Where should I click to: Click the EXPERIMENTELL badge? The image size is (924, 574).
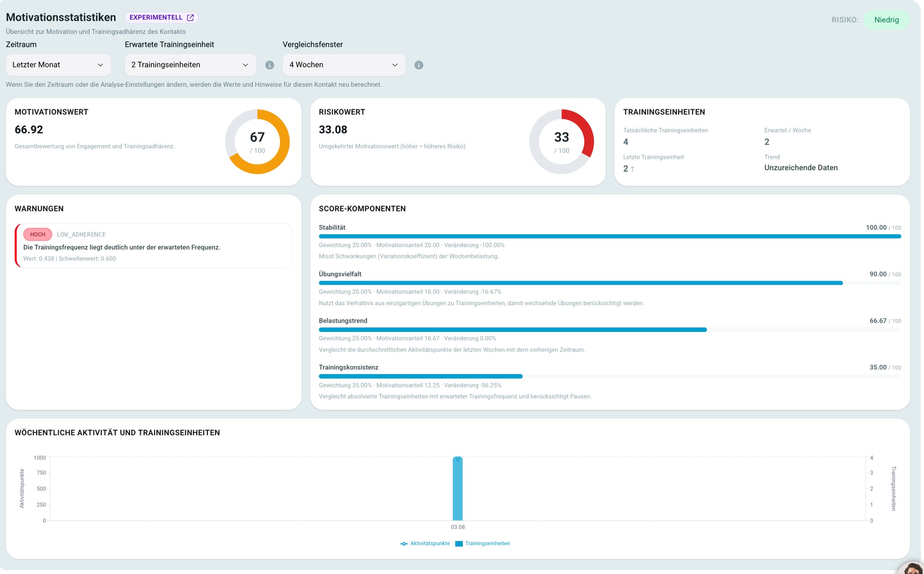(x=162, y=18)
